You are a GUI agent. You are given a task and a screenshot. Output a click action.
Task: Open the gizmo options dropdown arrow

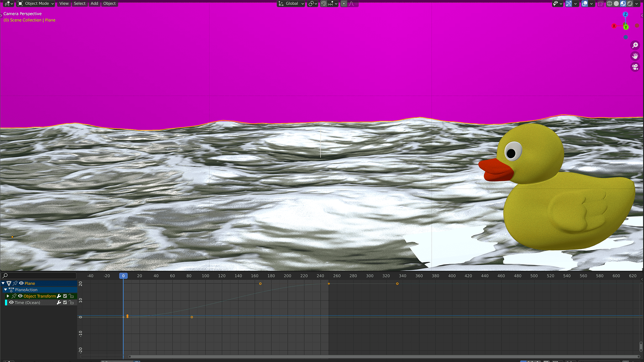(x=576, y=3)
